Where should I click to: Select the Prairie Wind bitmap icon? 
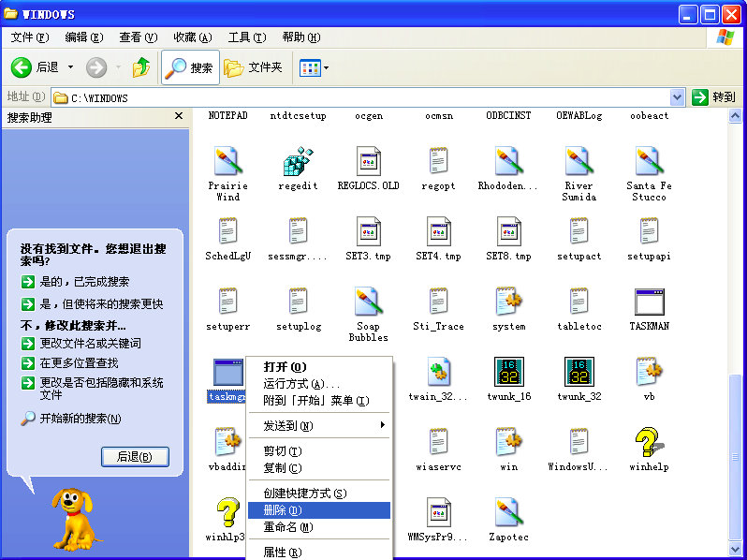point(227,162)
